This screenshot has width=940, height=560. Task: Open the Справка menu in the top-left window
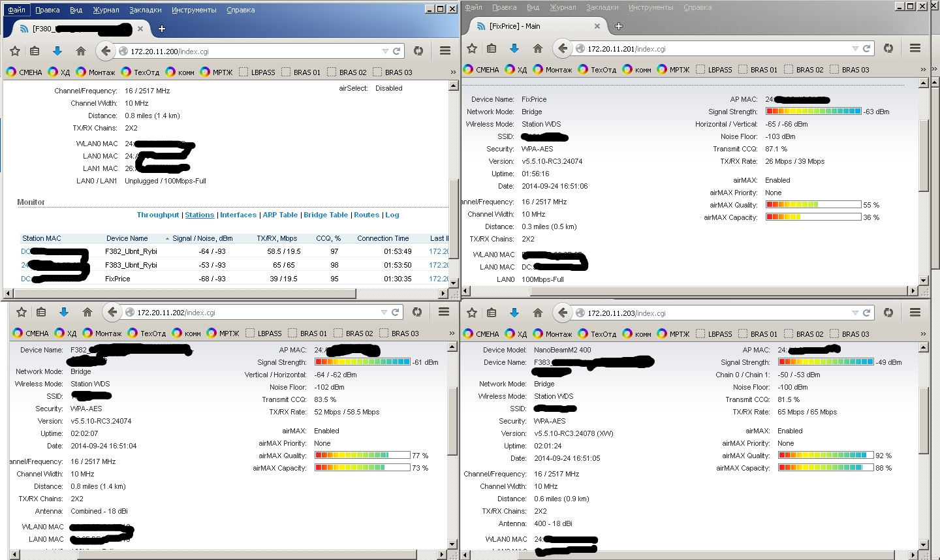click(x=241, y=10)
